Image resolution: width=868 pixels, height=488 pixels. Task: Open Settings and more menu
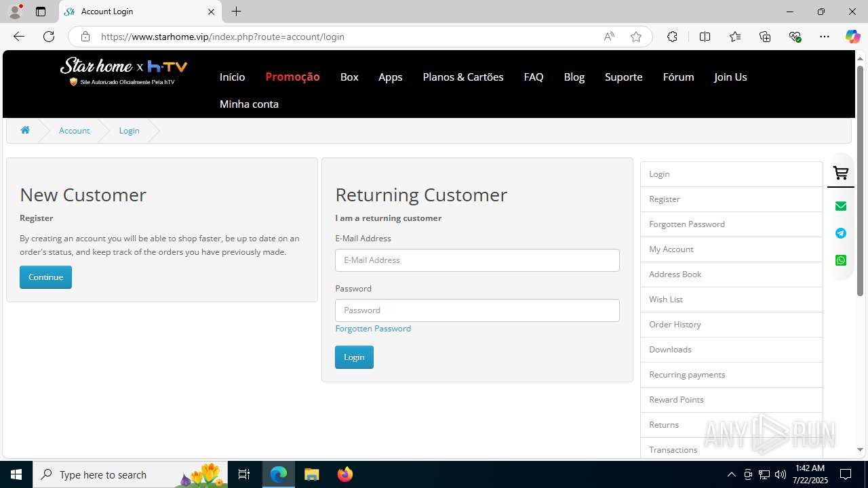tap(825, 37)
